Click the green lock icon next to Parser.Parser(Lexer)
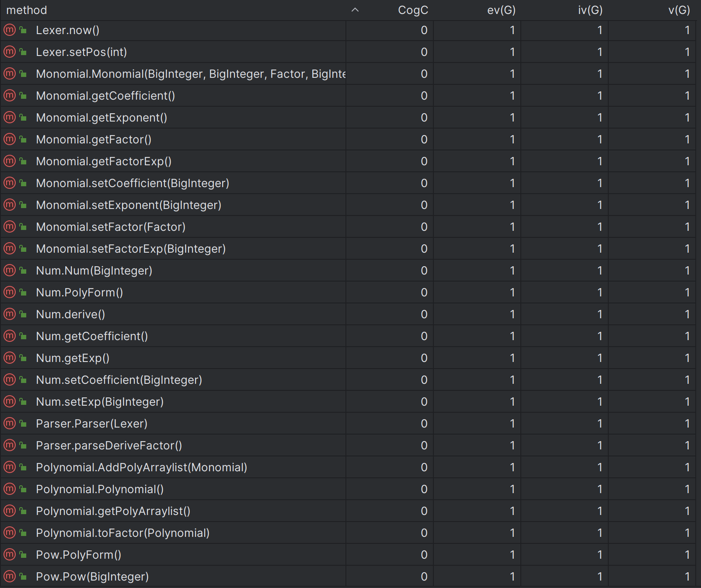The width and height of the screenshot is (701, 588). pos(23,424)
